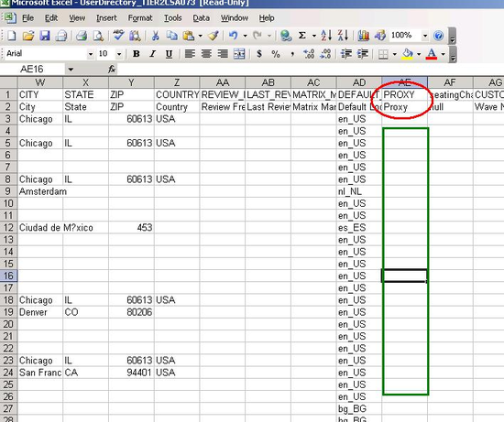Undo the last action
Screen dimensions: 504x422
pos(234,36)
